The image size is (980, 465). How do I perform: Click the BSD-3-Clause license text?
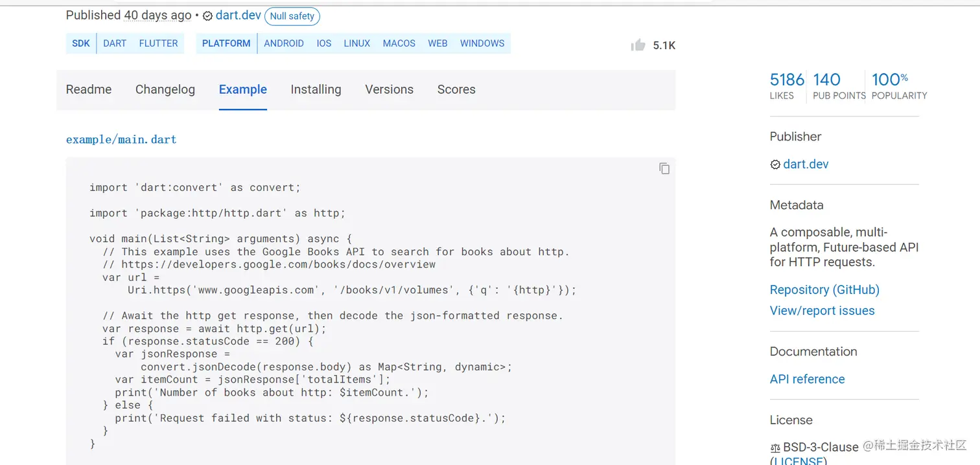[821, 447]
